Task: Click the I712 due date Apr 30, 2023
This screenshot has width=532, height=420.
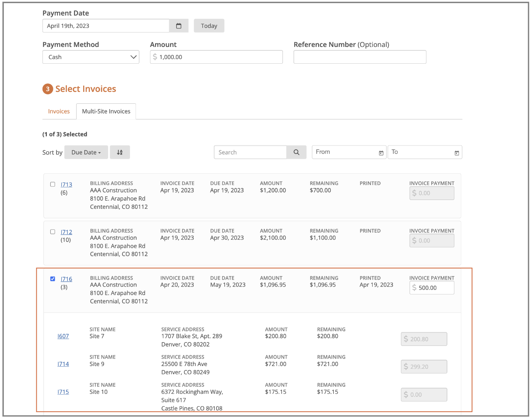Action: (227, 238)
